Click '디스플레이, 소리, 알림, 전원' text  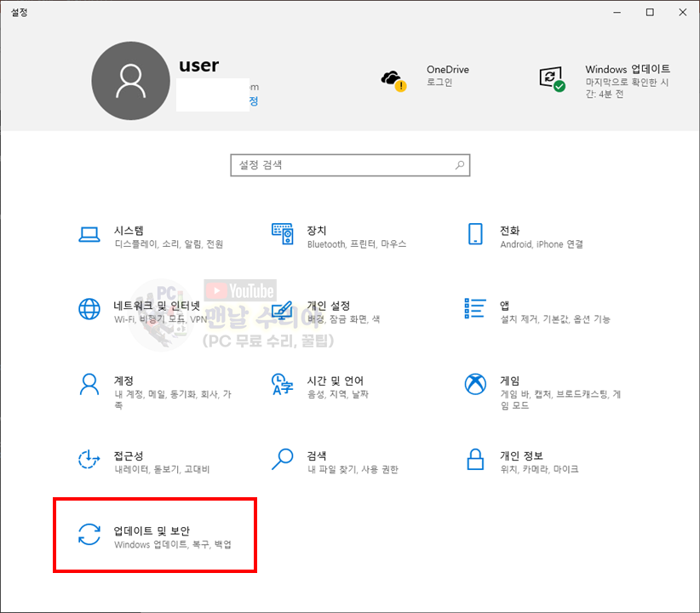pos(169,244)
